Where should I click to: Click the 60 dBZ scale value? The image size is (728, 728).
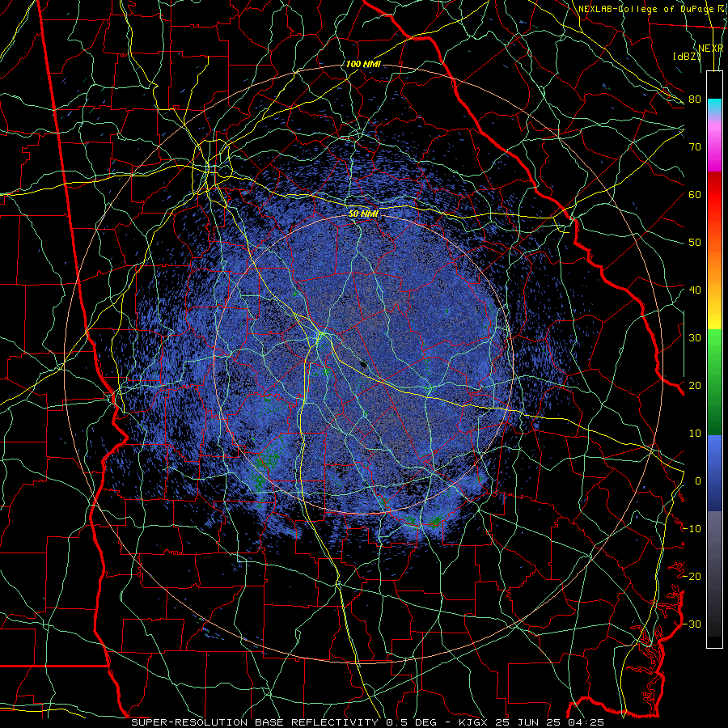coord(695,194)
